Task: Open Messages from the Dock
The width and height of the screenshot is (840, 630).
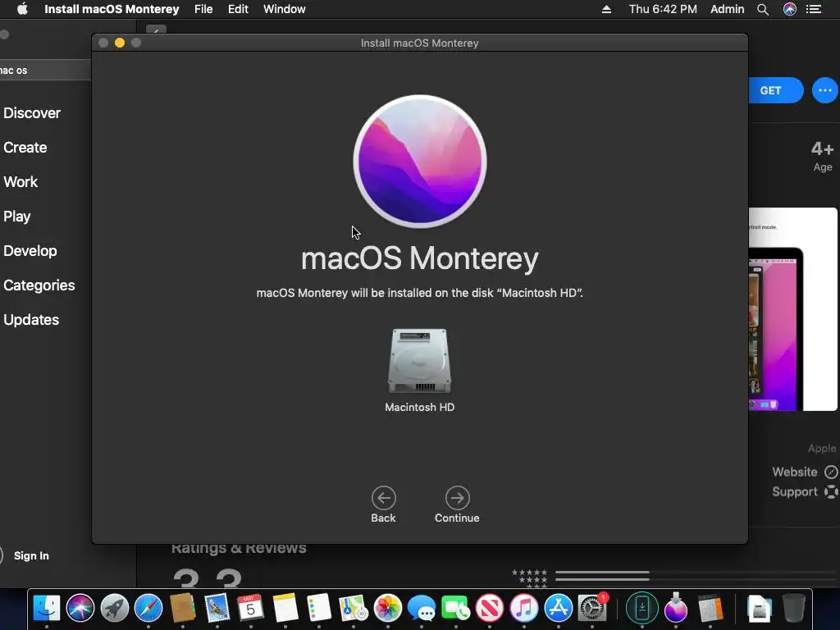Action: (421, 608)
